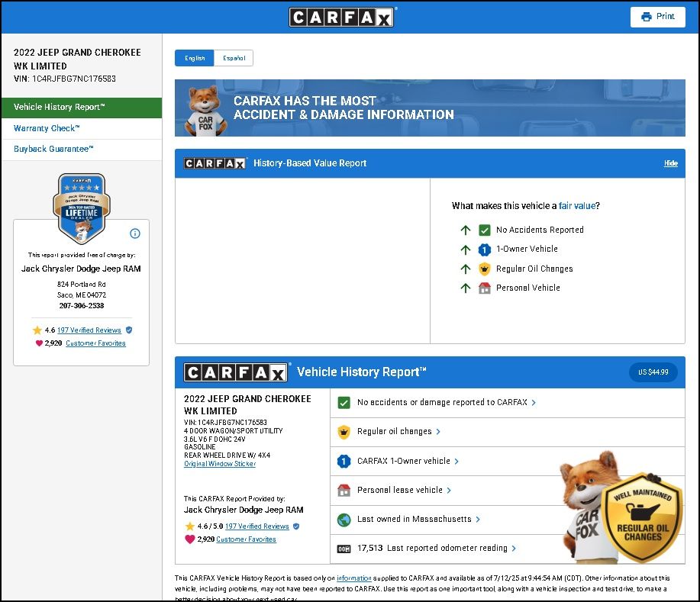
Task: Click pink heart beside sidebar 2,920
Action: click(39, 343)
